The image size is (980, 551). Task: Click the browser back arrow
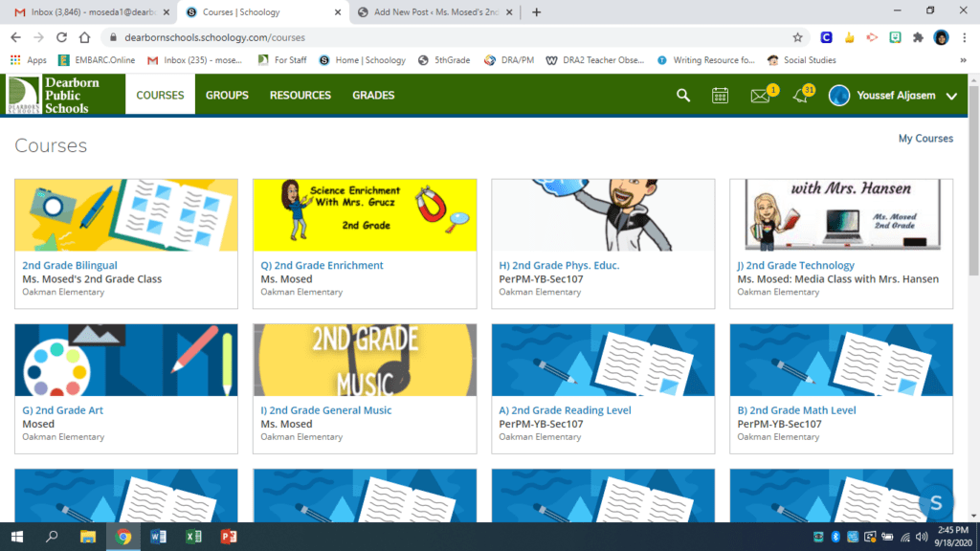point(15,37)
